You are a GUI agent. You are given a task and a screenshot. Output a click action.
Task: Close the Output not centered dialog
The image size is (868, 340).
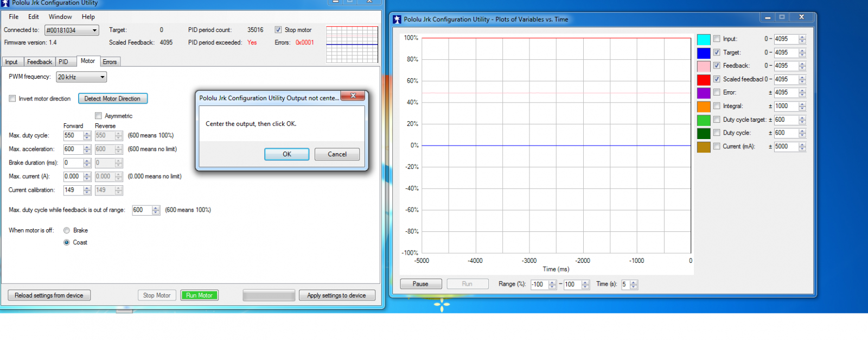(353, 96)
